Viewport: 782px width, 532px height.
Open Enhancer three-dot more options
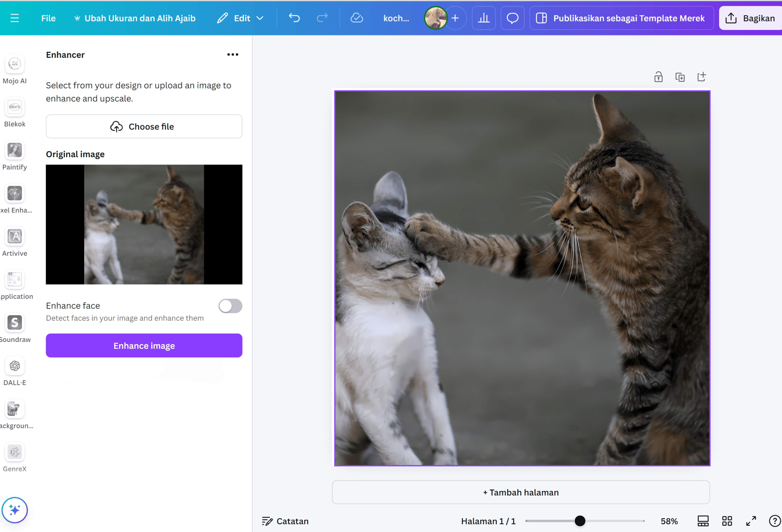coord(233,55)
